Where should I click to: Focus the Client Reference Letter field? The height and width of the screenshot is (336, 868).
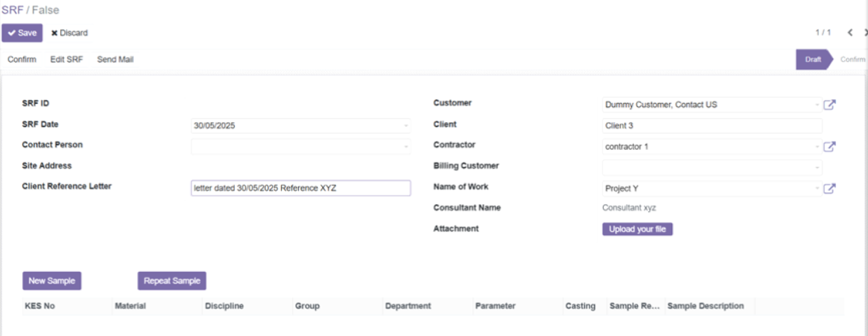pyautogui.click(x=301, y=188)
